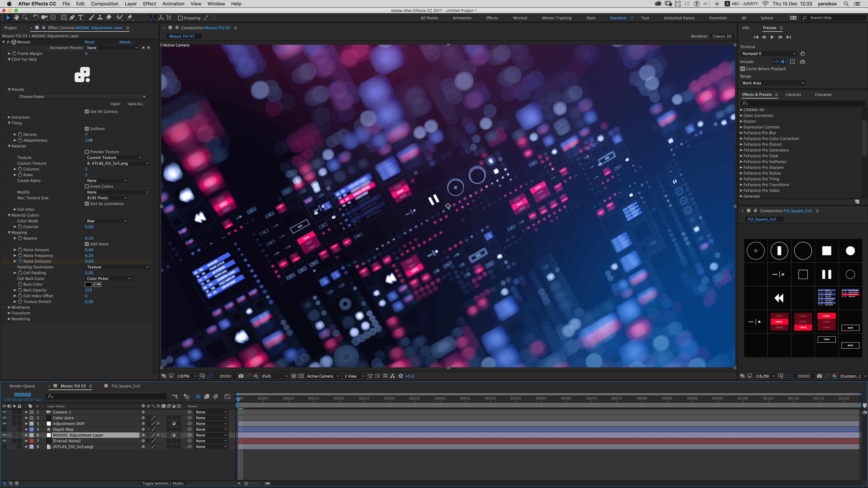868x488 pixels.
Task: Switch to the Libraries panel tab
Action: pos(793,95)
